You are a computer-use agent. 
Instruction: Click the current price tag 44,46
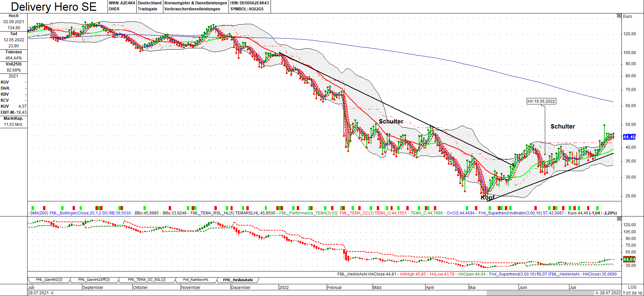(x=629, y=137)
